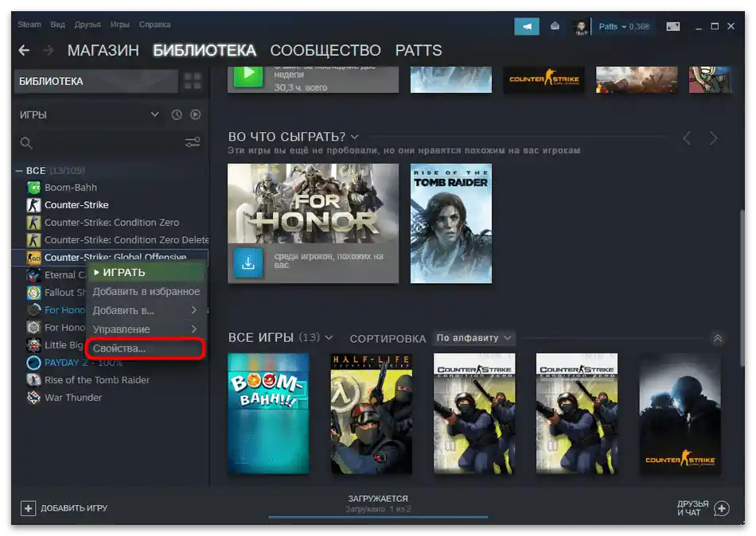
Task: Open the Patts account dropdown
Action: [624, 26]
